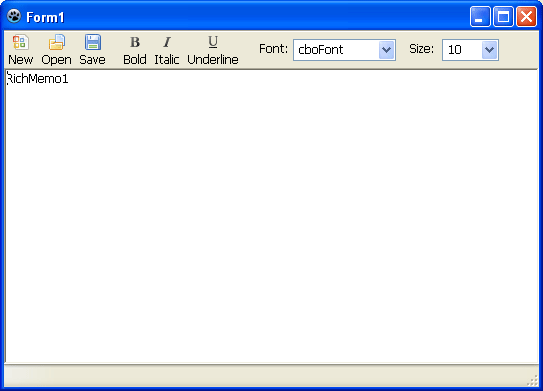Viewport: 543px width, 391px height.
Task: Click inside the cboFont text field
Action: point(337,50)
